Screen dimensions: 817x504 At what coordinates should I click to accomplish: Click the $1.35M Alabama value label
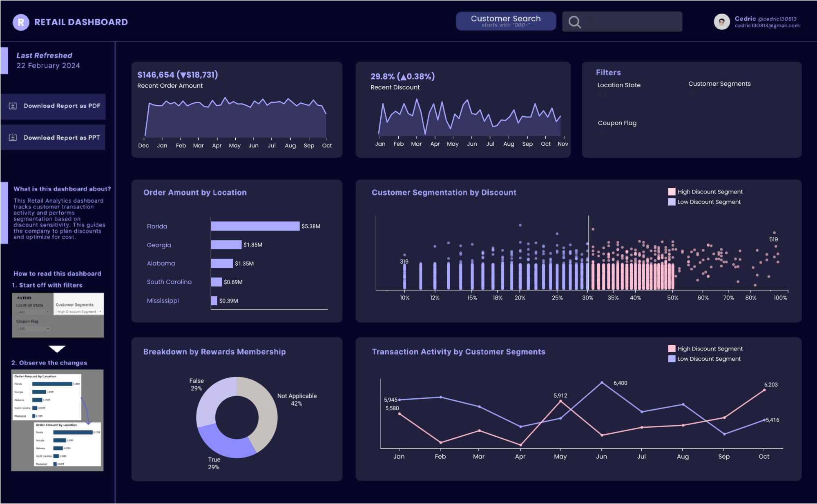click(x=244, y=264)
